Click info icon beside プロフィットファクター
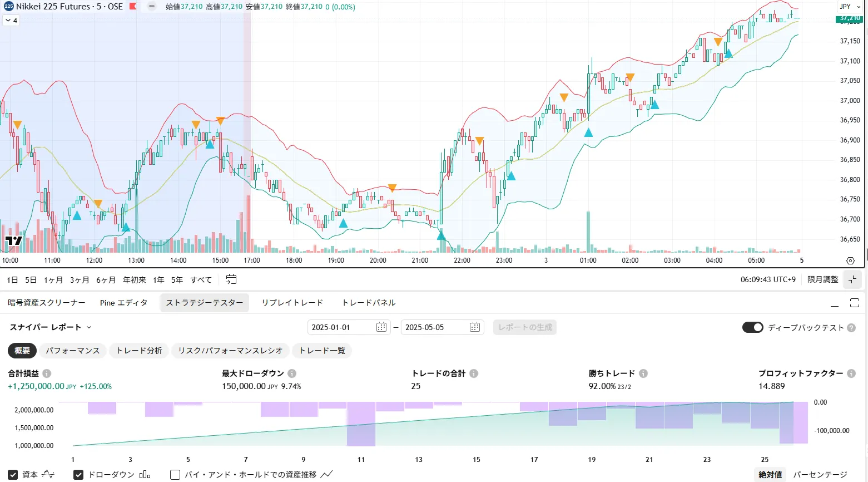Screen dimensions: 868x482 tap(851, 373)
